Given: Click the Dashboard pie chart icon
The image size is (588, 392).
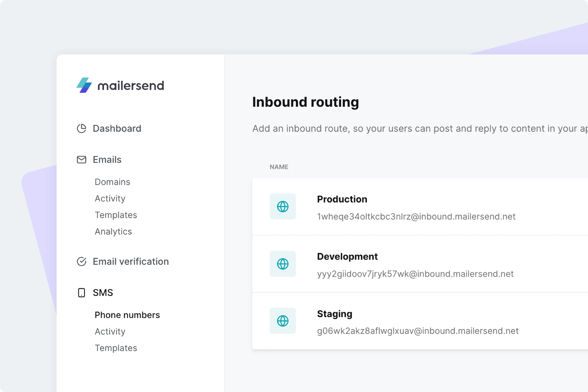Looking at the screenshot, I should (x=81, y=128).
